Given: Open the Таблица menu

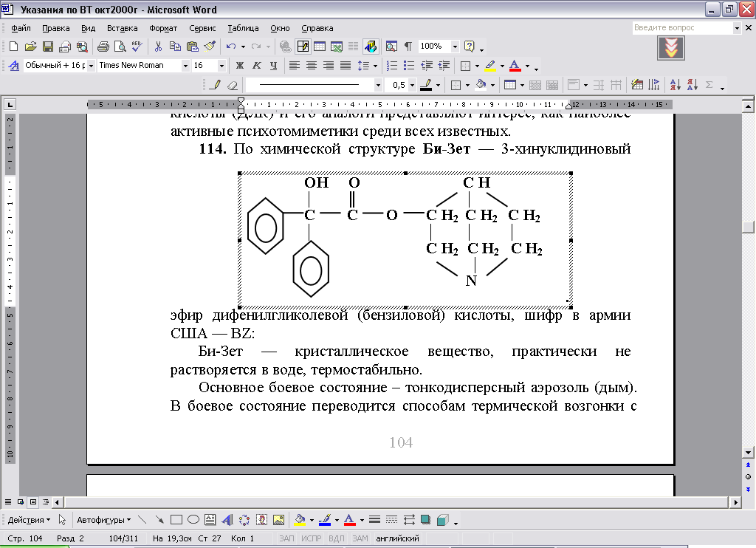Looking at the screenshot, I should 243,28.
